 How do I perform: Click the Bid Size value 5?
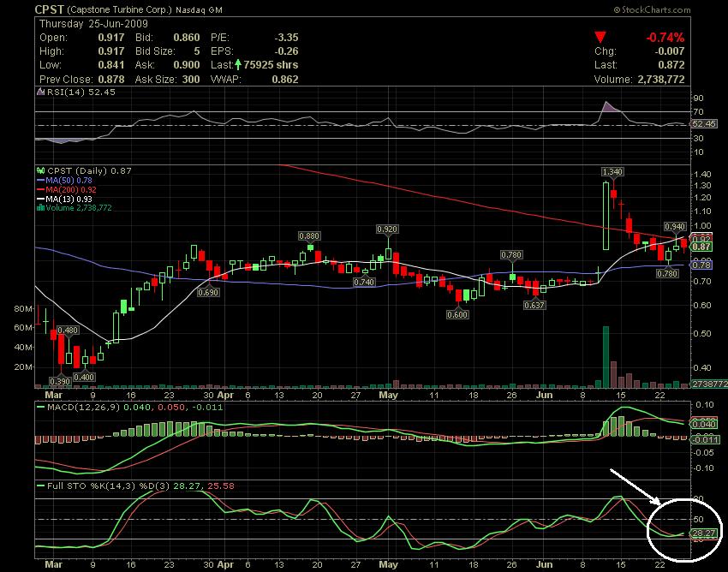(197, 51)
